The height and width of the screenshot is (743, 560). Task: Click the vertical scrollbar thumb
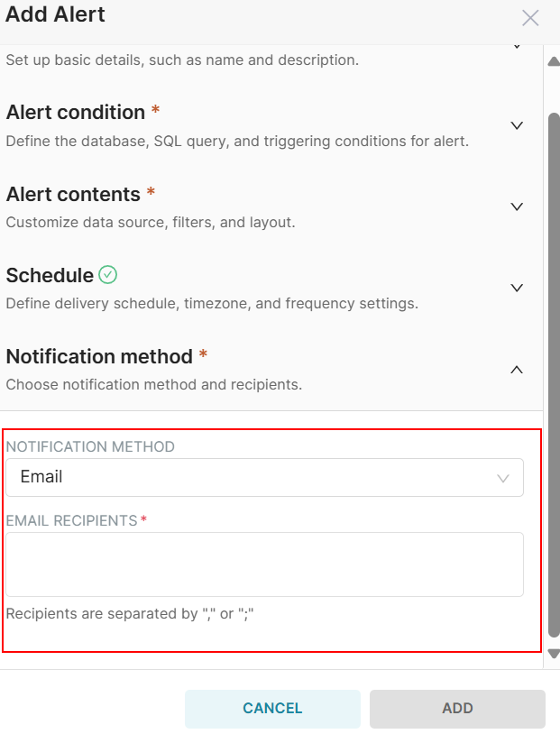pos(554,361)
